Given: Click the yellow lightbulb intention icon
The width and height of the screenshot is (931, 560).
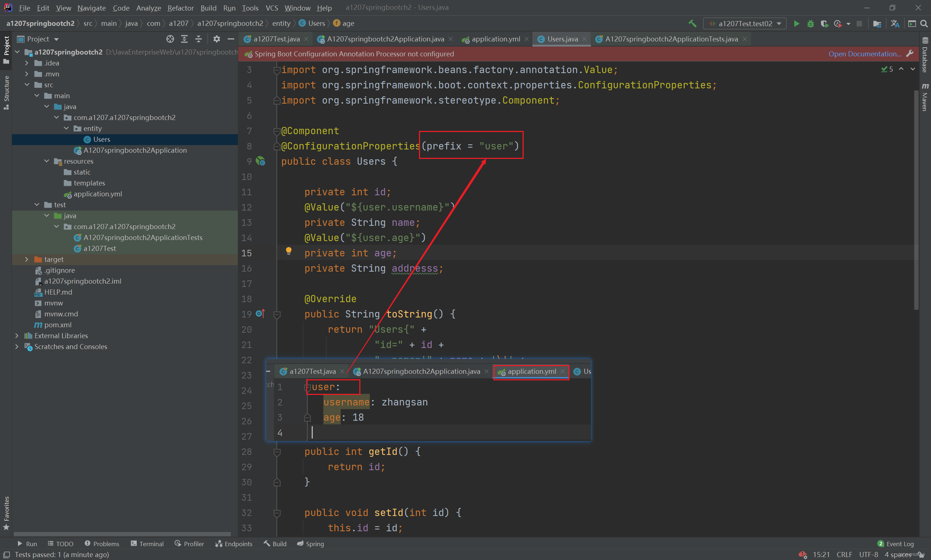Looking at the screenshot, I should (289, 251).
